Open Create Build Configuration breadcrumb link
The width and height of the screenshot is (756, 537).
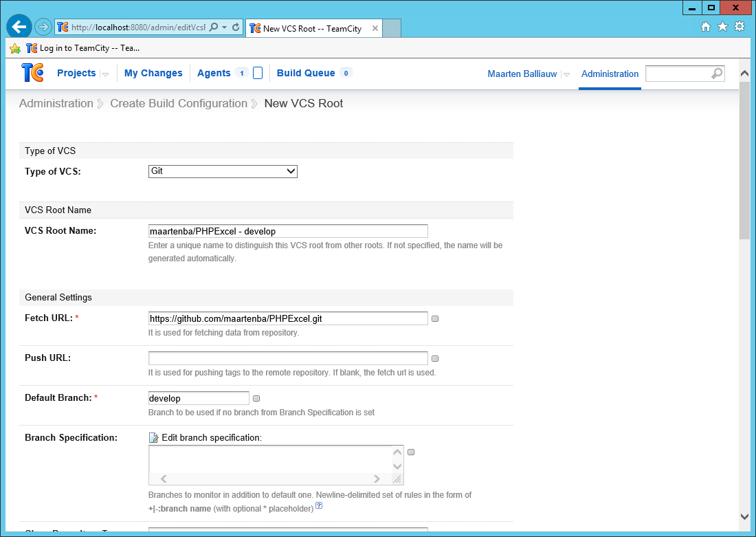click(x=178, y=103)
